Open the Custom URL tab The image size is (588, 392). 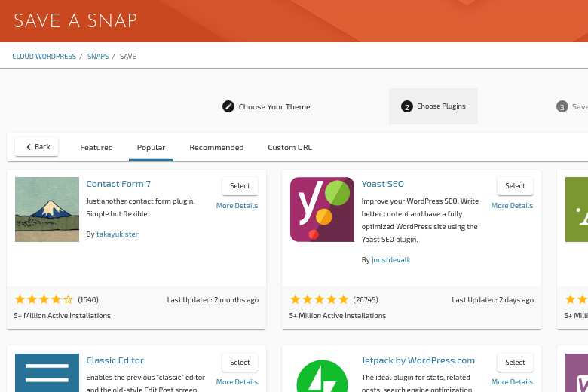click(x=290, y=148)
